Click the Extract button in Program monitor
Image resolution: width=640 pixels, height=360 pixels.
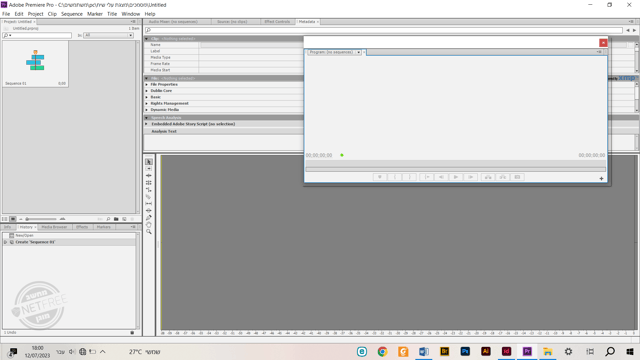tap(502, 177)
